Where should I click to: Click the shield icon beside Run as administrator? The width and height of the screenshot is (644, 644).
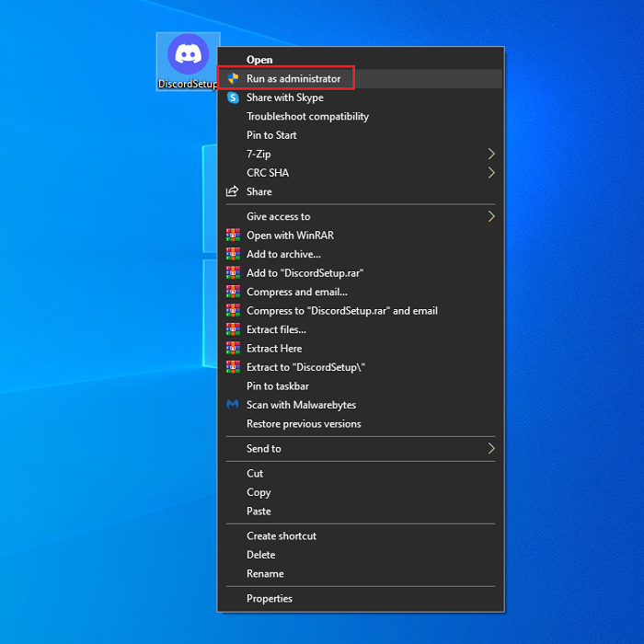pos(233,78)
